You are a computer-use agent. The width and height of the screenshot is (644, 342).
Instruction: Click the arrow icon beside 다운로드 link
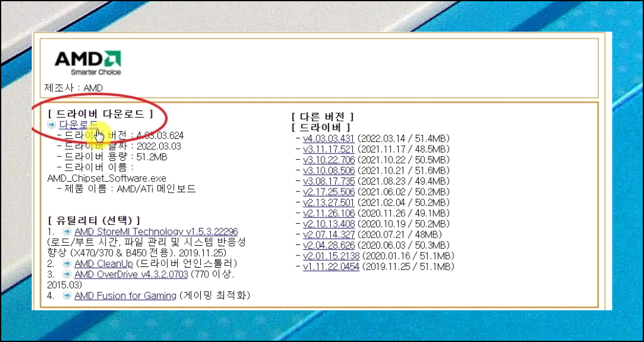(52, 124)
